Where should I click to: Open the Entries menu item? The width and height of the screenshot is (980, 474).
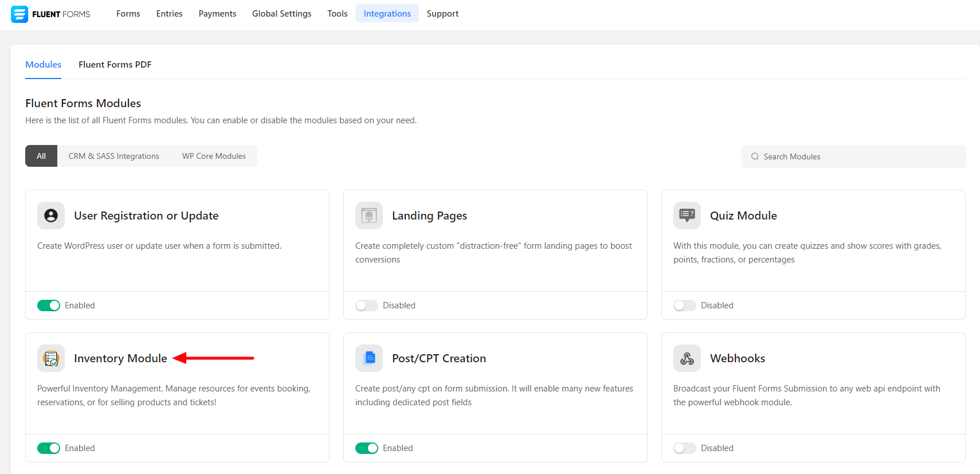tap(169, 14)
